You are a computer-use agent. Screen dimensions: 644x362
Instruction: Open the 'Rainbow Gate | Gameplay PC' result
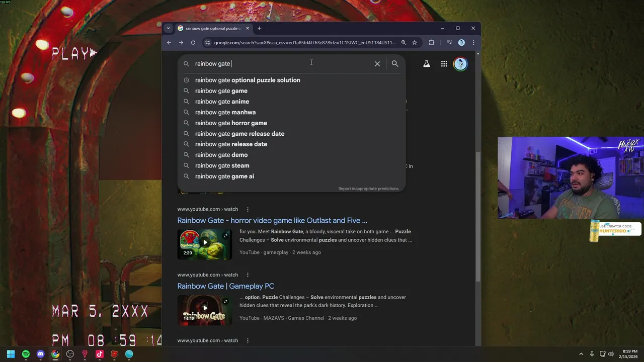coord(225,286)
